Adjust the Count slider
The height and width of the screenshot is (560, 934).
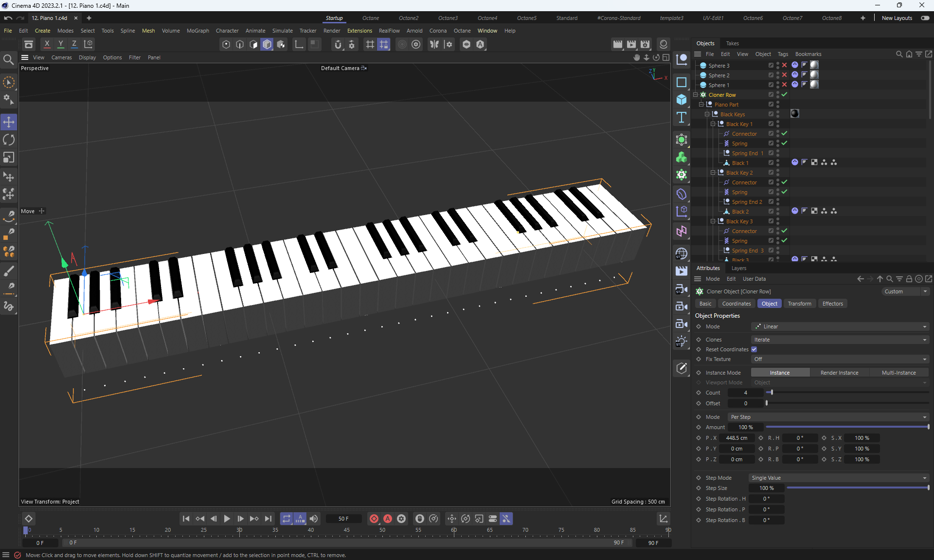pyautogui.click(x=772, y=393)
